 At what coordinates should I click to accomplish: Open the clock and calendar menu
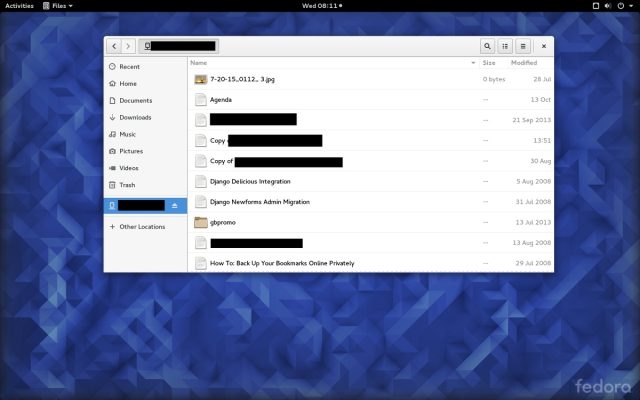tap(322, 6)
